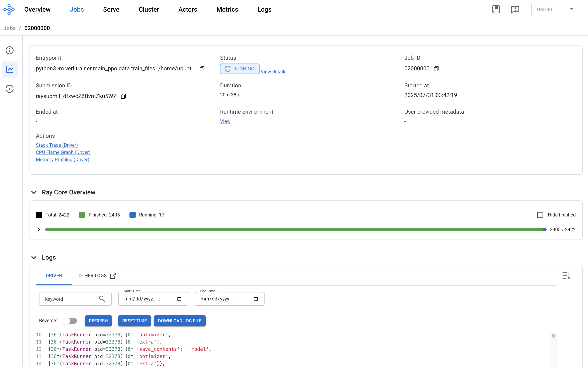Open the info sidebar icon
The image size is (588, 367).
click(10, 51)
